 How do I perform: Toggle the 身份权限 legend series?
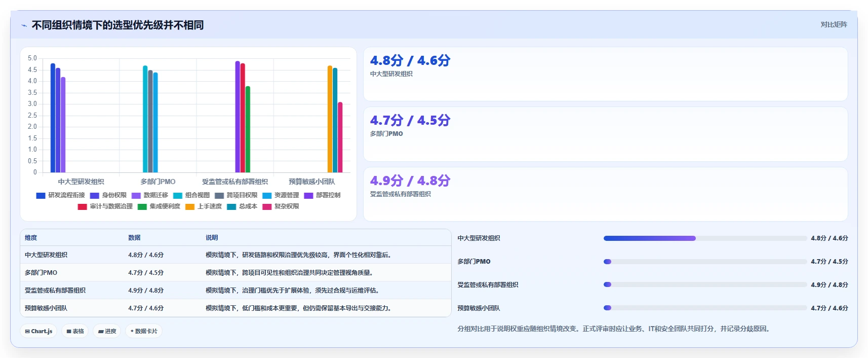[108, 195]
